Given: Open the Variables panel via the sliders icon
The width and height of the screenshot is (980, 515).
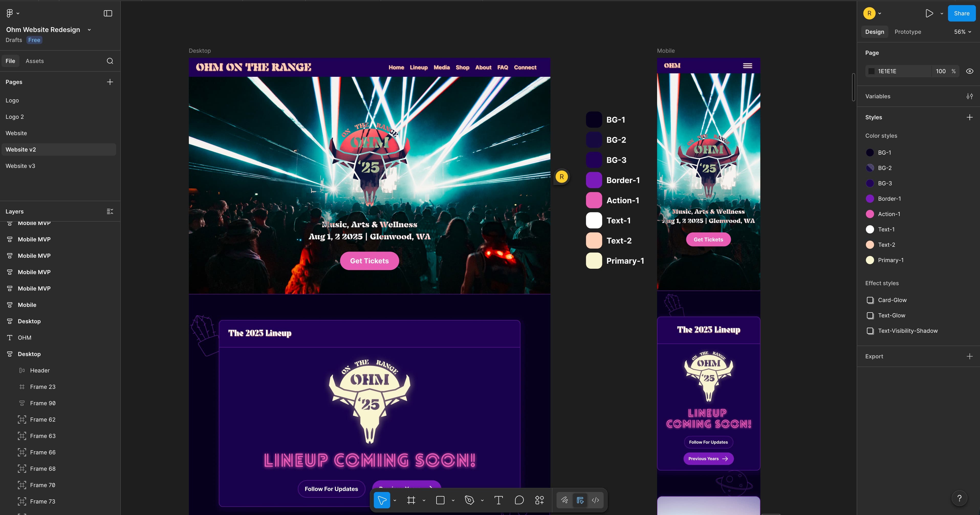Looking at the screenshot, I should click(969, 96).
